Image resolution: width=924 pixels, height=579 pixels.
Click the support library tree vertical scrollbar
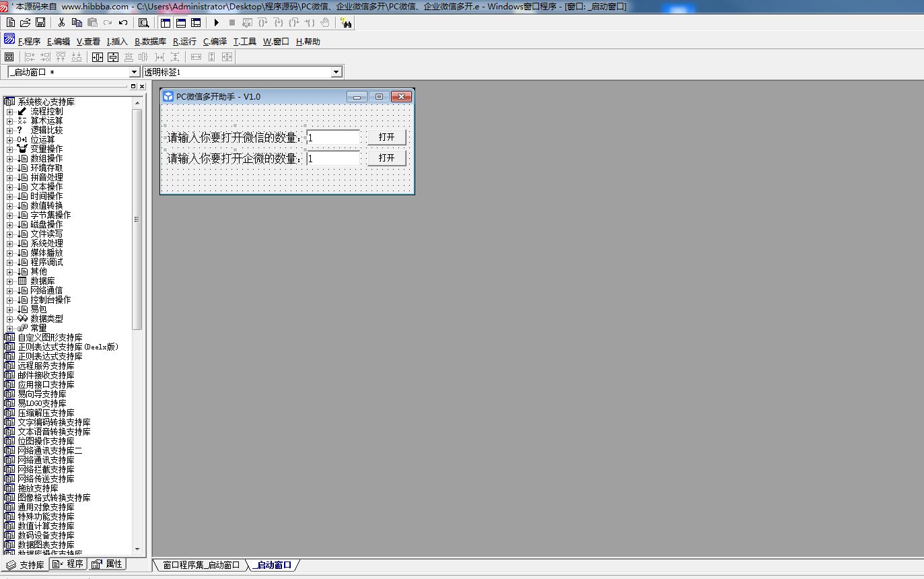[137, 219]
